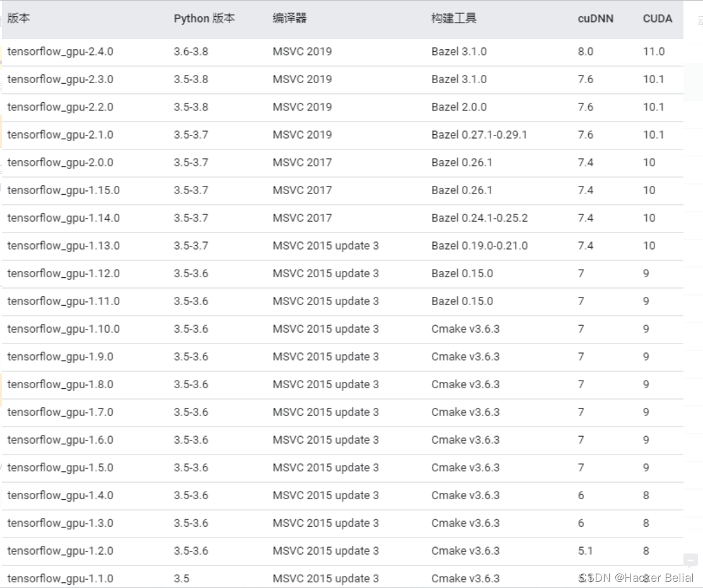Screen dimensions: 703x588
Task: Click MSVC 2019 in the 2.4.0 row
Action: (302, 52)
